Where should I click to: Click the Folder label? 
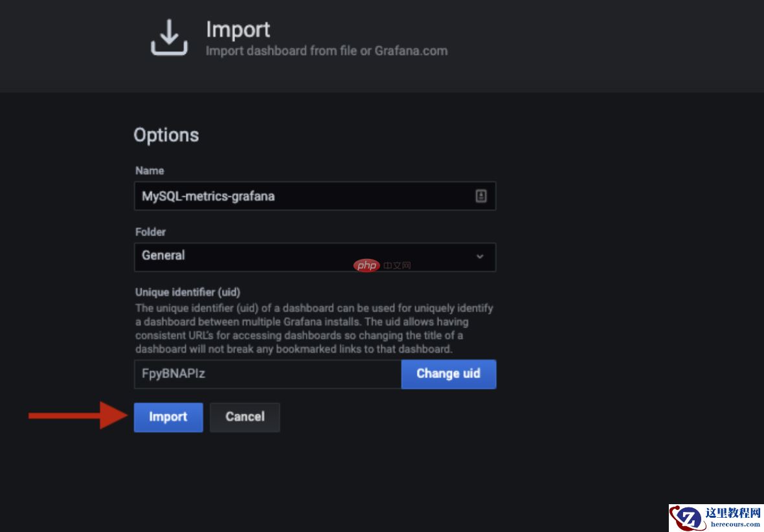pos(151,232)
